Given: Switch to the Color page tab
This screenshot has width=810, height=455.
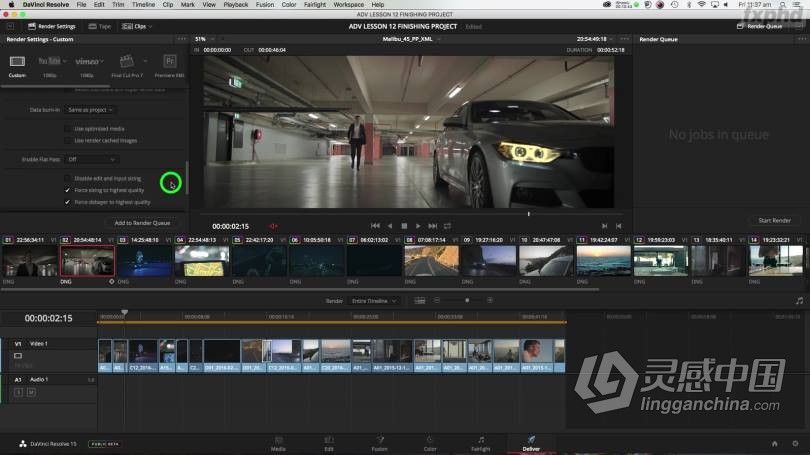Looking at the screenshot, I should pyautogui.click(x=429, y=443).
